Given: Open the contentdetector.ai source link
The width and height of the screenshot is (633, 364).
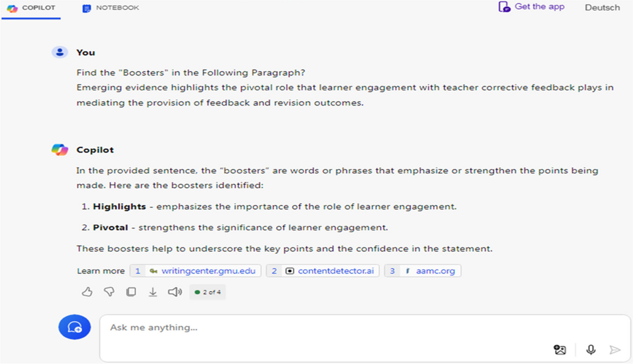Looking at the screenshot, I should (323, 271).
